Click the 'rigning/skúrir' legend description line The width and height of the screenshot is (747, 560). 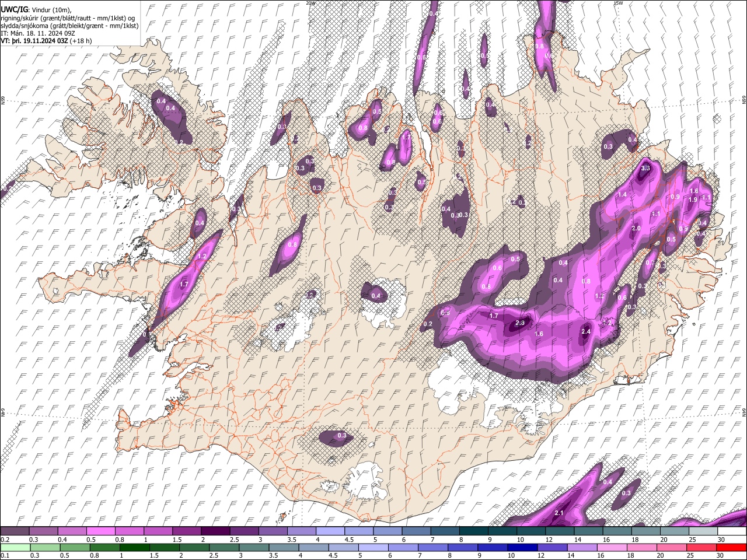[68, 18]
